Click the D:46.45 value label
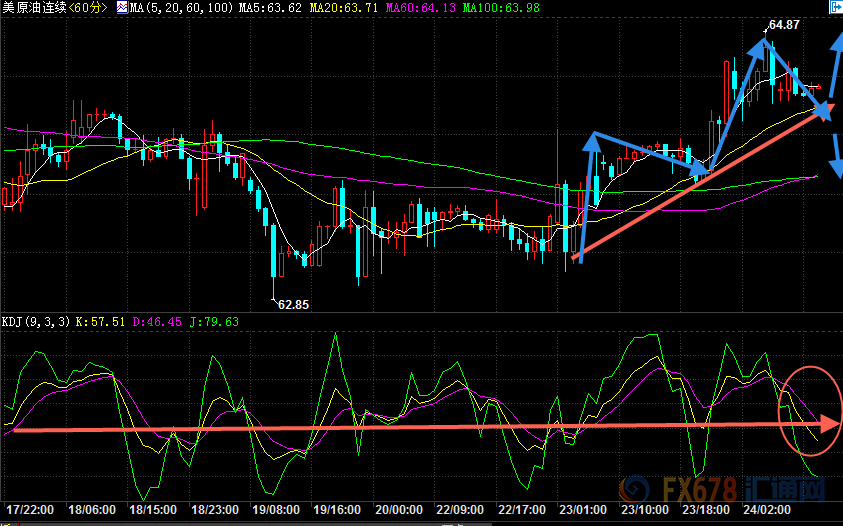843x526 pixels. tap(157, 322)
